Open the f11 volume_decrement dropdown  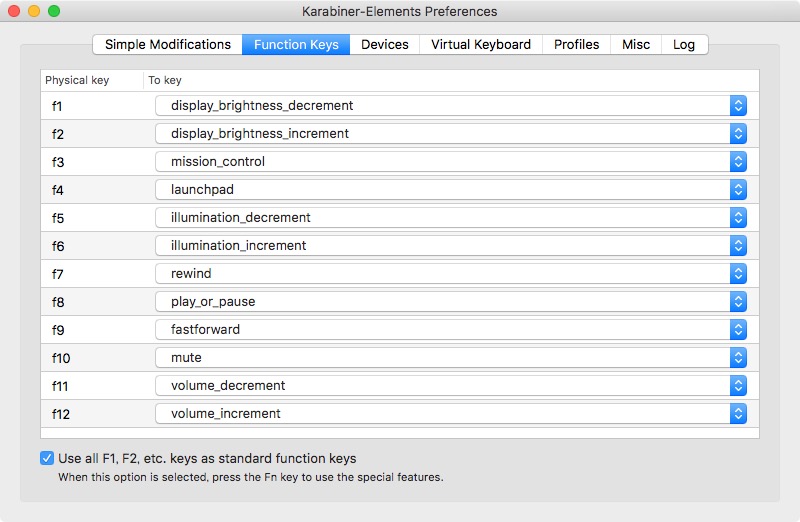(451, 386)
